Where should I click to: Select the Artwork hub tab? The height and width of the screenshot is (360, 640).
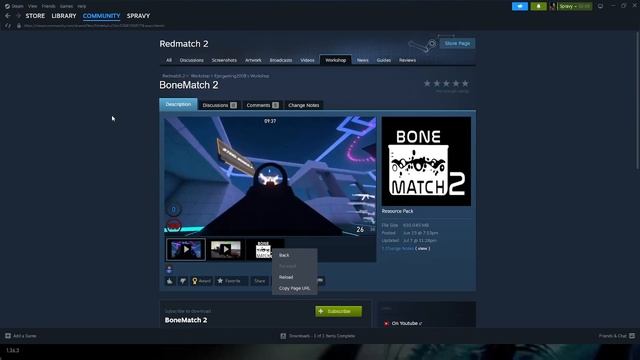pos(253,60)
